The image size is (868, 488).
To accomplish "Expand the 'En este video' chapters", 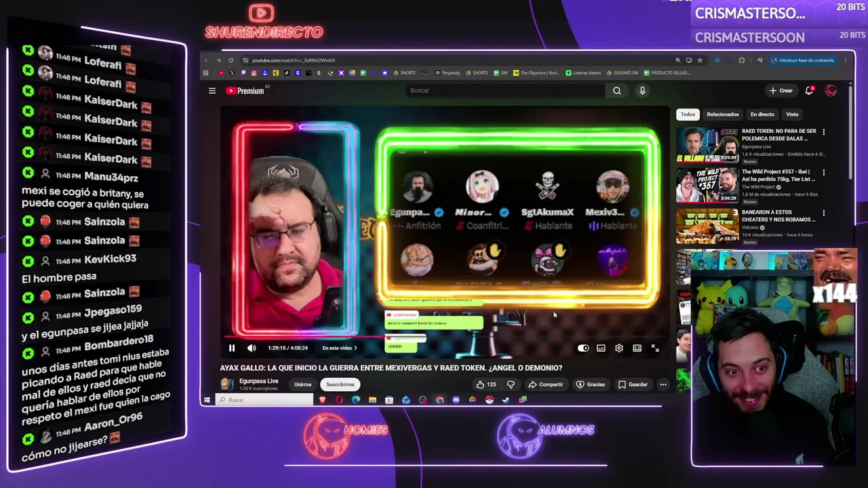I will click(x=340, y=348).
